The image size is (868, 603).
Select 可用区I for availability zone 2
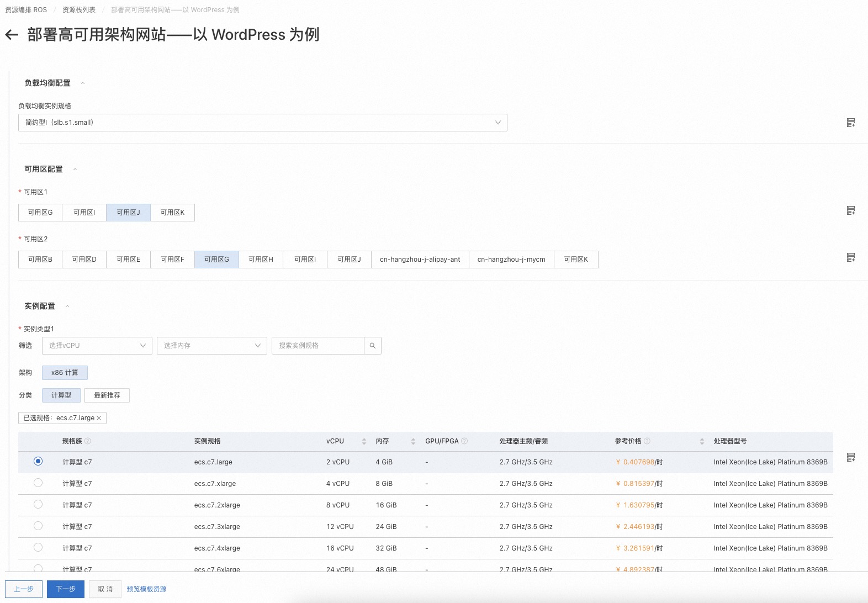[305, 260]
